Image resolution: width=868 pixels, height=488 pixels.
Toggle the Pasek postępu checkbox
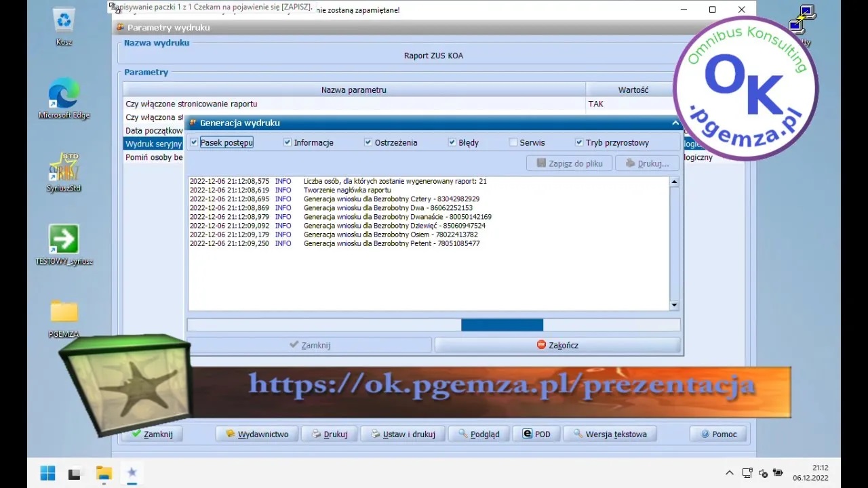point(195,143)
